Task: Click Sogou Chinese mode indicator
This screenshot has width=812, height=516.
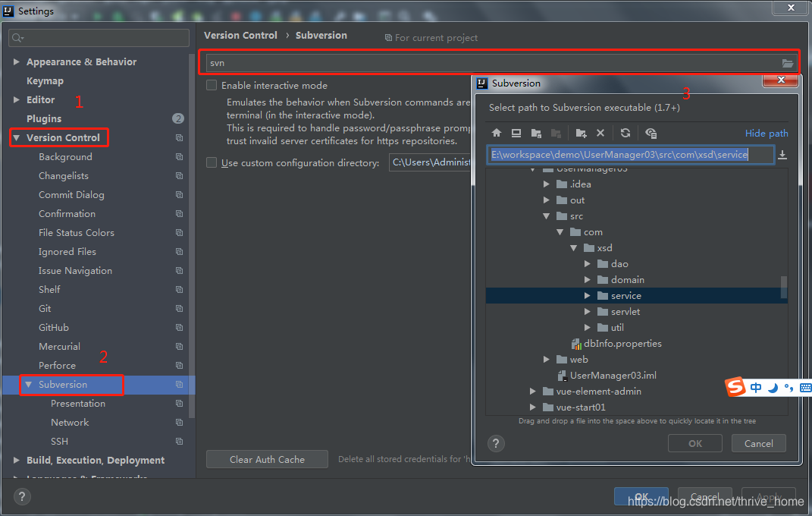Action: coord(756,388)
